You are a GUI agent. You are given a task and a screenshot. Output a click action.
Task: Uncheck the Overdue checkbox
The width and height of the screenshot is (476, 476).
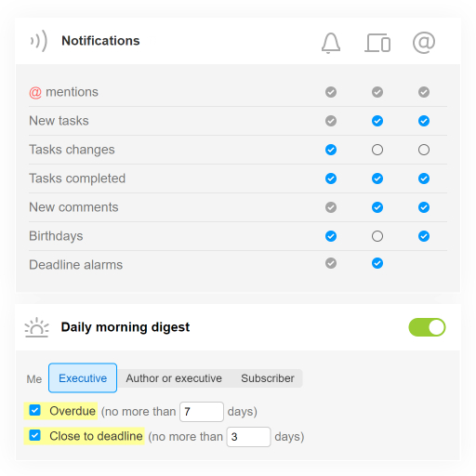coord(34,410)
